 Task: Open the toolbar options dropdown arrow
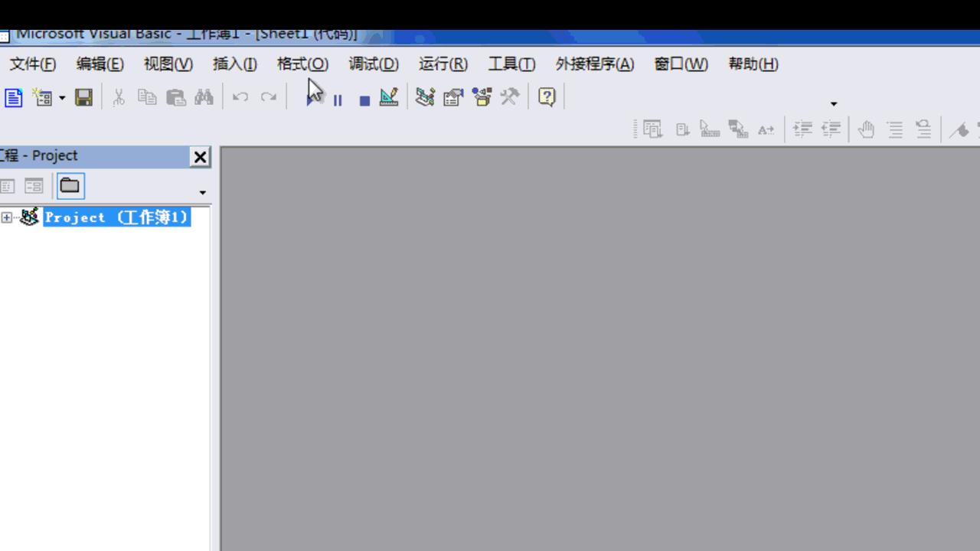click(x=833, y=103)
